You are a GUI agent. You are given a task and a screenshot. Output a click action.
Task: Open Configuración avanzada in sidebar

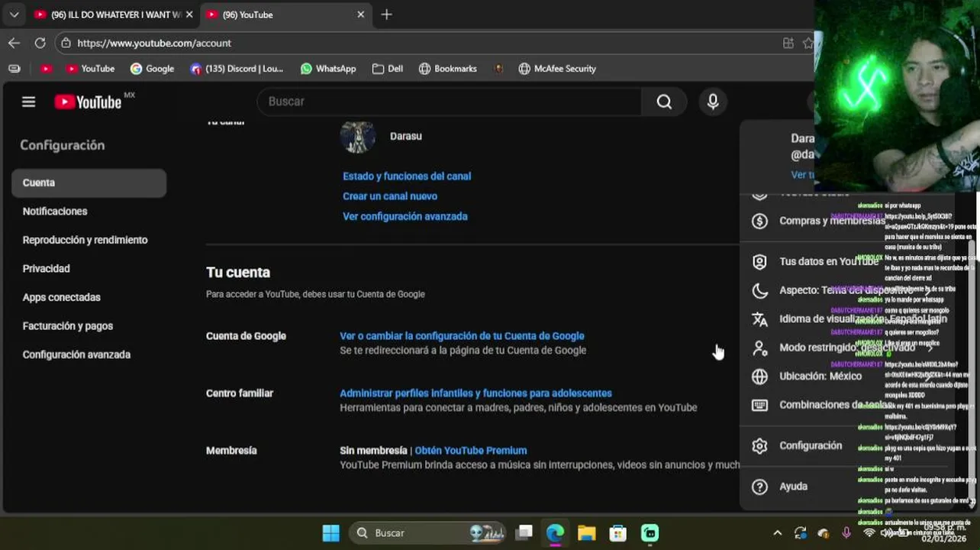click(x=76, y=354)
